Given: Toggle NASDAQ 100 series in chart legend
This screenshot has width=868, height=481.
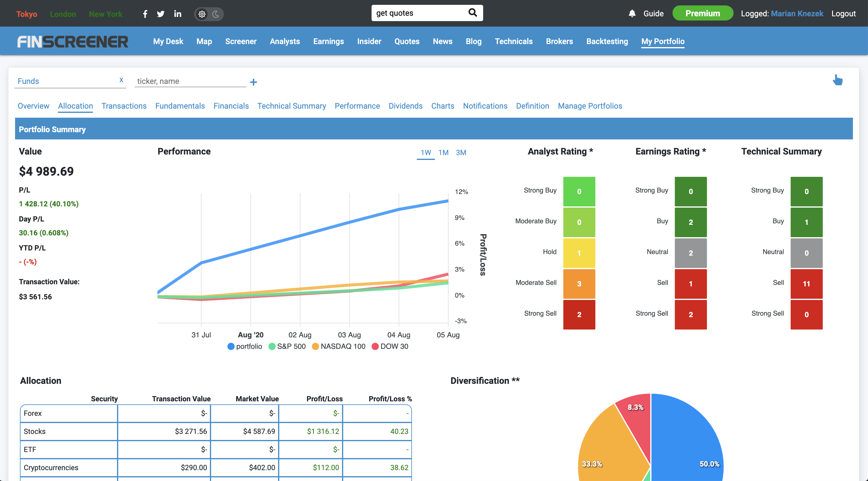Looking at the screenshot, I should click(339, 346).
